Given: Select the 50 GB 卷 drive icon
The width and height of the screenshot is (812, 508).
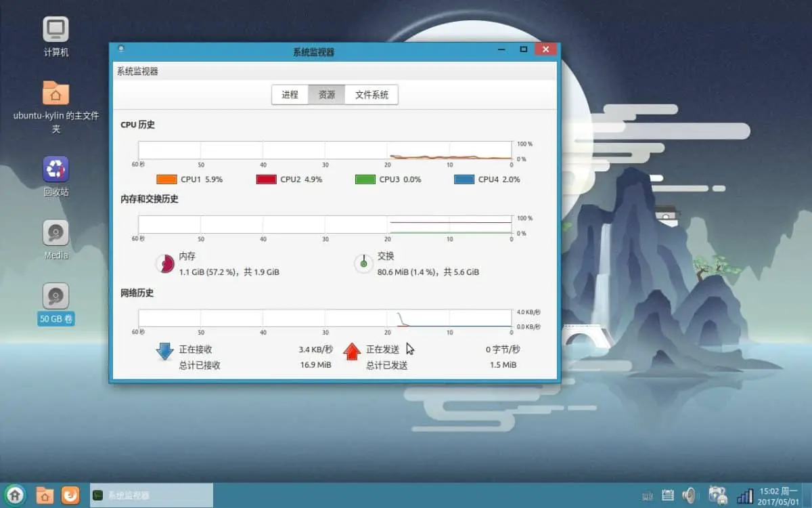Looking at the screenshot, I should 56,303.
